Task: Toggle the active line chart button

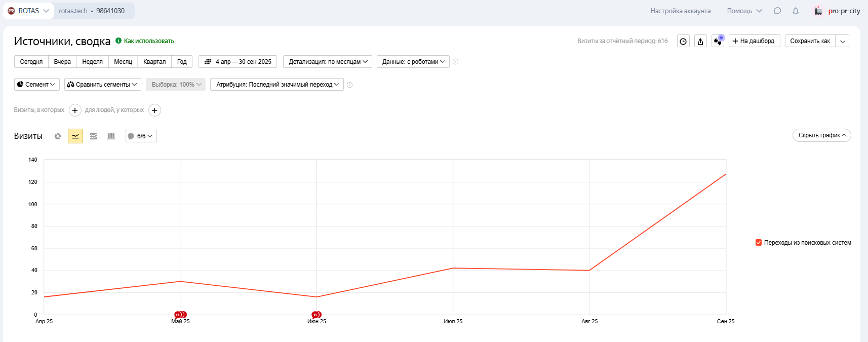Action: 75,136
